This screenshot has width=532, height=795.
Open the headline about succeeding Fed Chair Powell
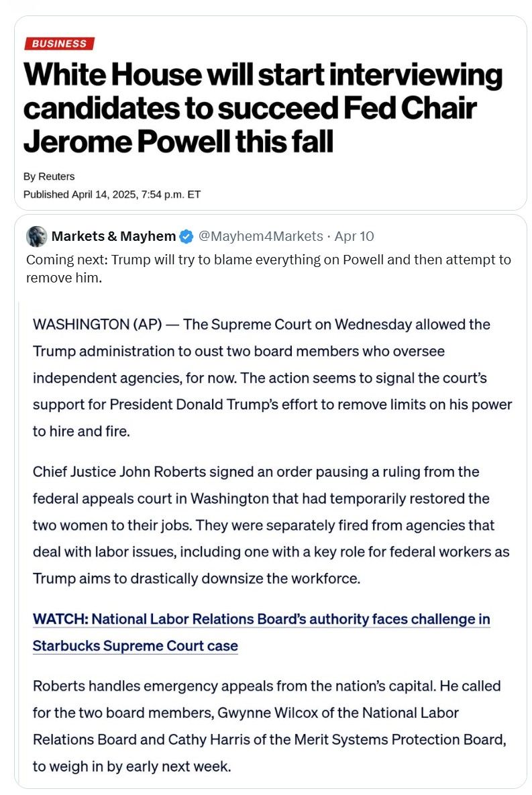pos(262,109)
